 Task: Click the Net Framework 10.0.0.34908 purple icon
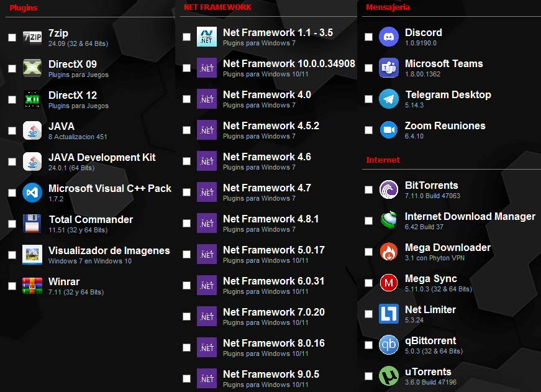click(x=207, y=68)
